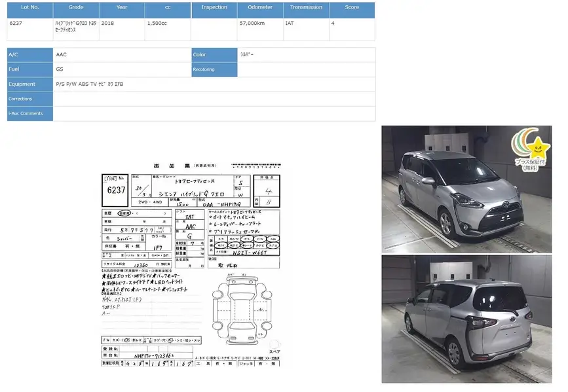568x392 pixels.
Task: Open the Equipment row details
Action: tap(29, 84)
